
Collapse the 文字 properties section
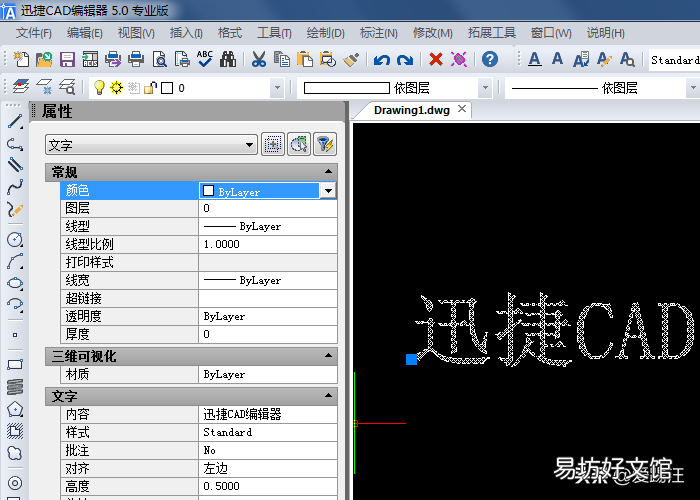coord(328,396)
